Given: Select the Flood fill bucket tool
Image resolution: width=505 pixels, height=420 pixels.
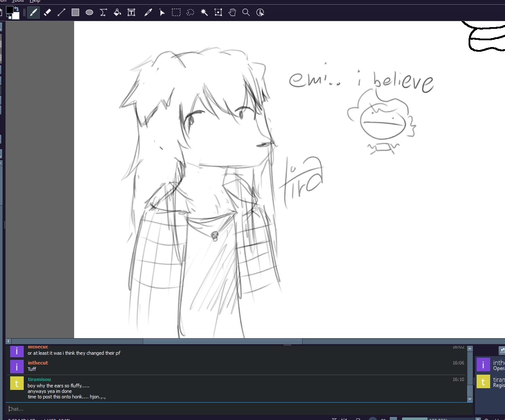Looking at the screenshot, I should pyautogui.click(x=117, y=13).
